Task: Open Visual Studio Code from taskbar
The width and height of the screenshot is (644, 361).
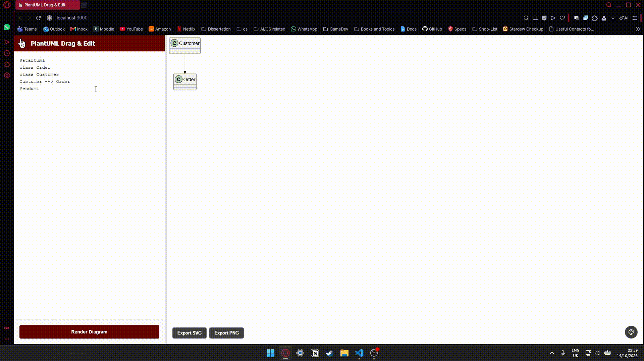Action: pos(359,353)
